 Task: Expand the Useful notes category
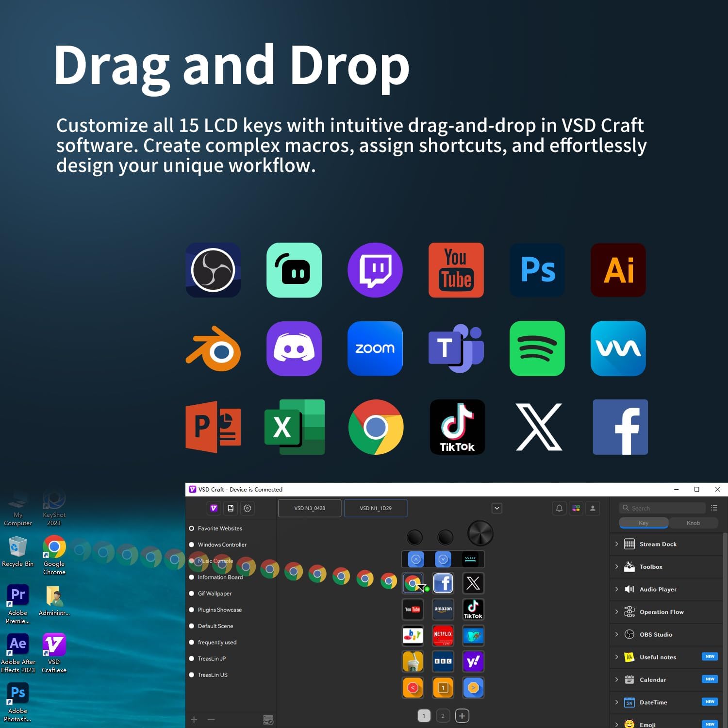[x=617, y=657]
